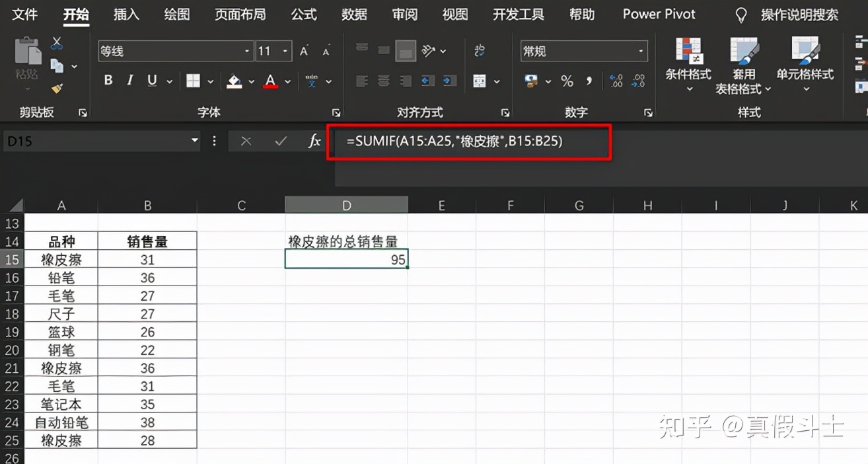Click the increase decimal places icon
This screenshot has width=868, height=464.
616,81
